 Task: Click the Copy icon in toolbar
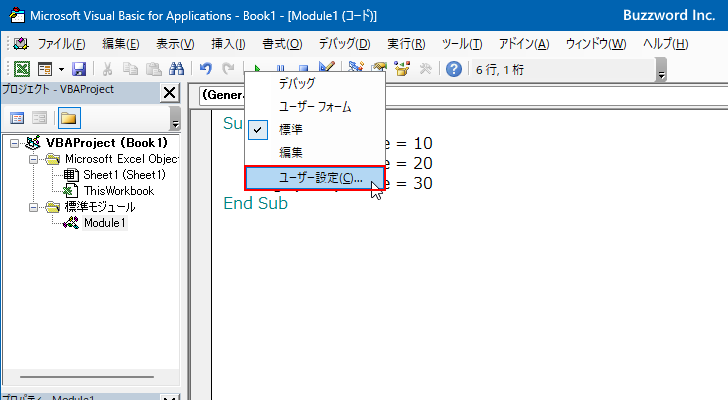[130, 69]
